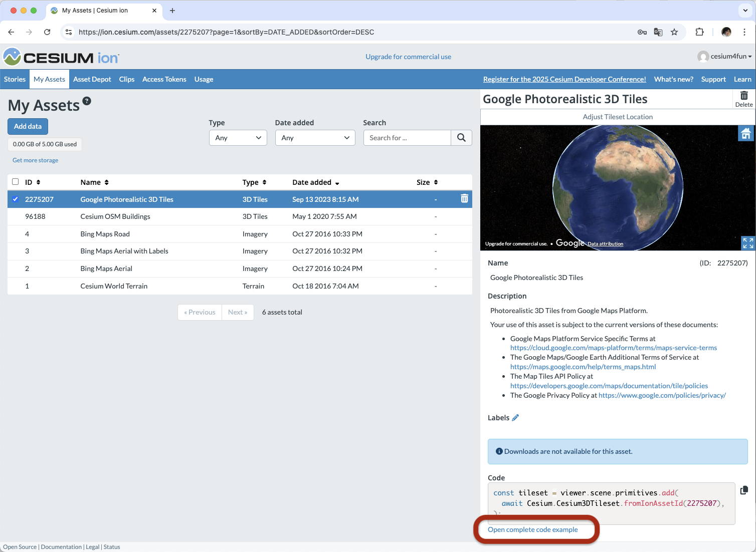Screen dimensions: 756x552
Task: Sort the table by Name arrows
Action: click(x=106, y=182)
